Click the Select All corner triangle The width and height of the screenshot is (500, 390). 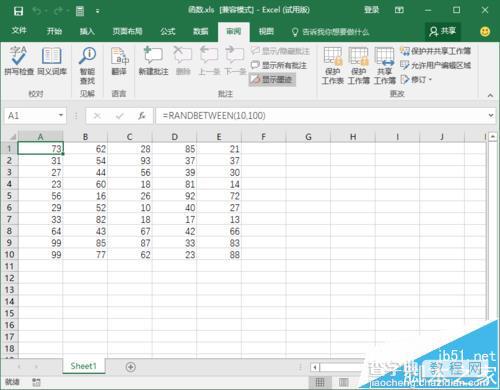coord(12,137)
